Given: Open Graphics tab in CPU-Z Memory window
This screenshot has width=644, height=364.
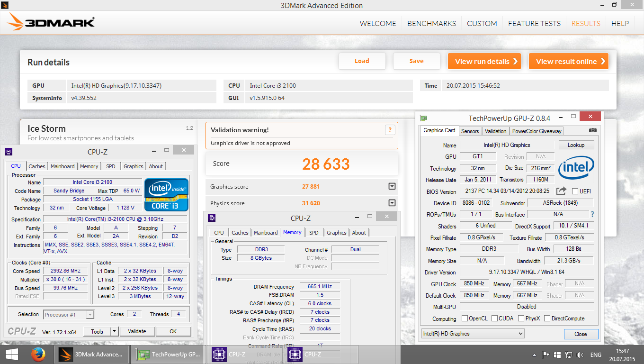Looking at the screenshot, I should click(336, 233).
